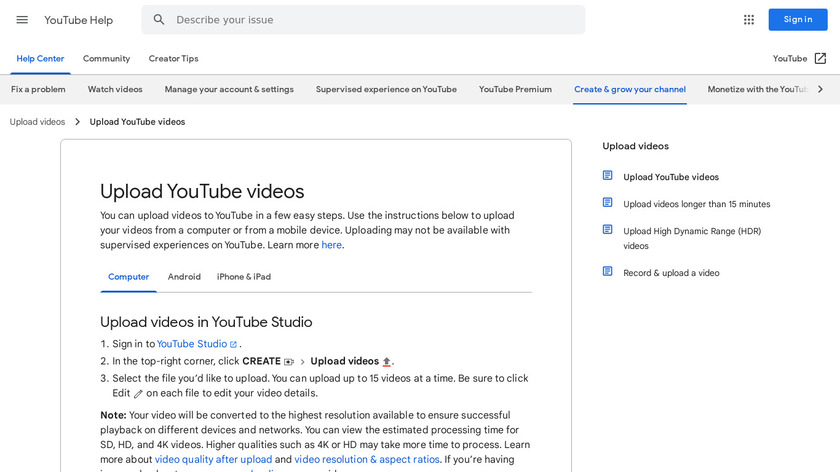Open the hamburger main menu
840x472 pixels.
(22, 20)
